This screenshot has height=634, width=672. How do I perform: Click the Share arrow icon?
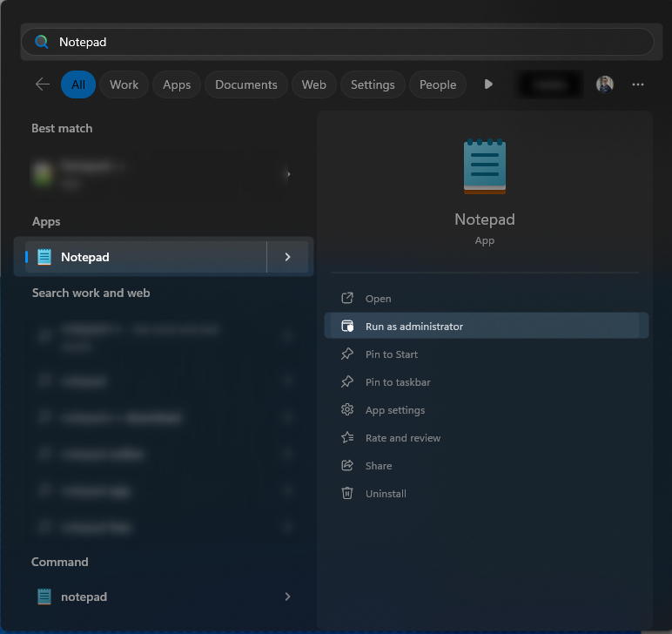pyautogui.click(x=347, y=465)
